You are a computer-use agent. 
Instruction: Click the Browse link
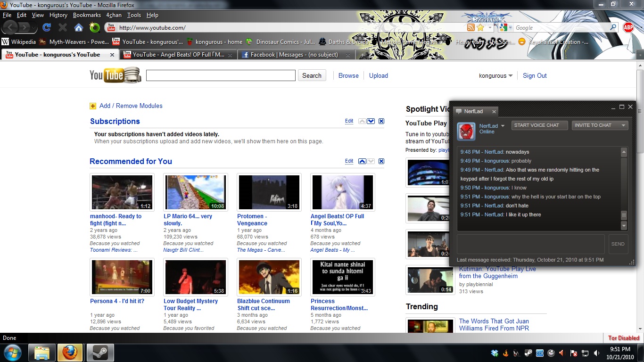[x=348, y=75]
